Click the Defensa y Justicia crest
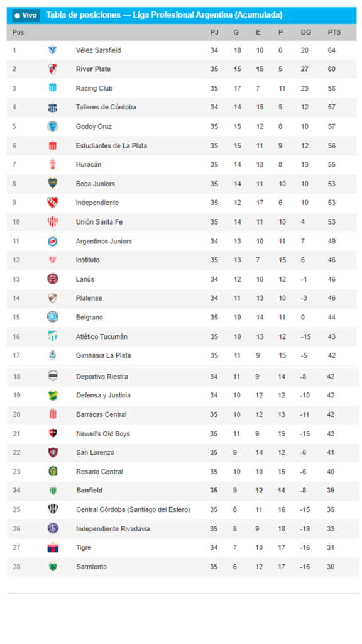 point(53,395)
